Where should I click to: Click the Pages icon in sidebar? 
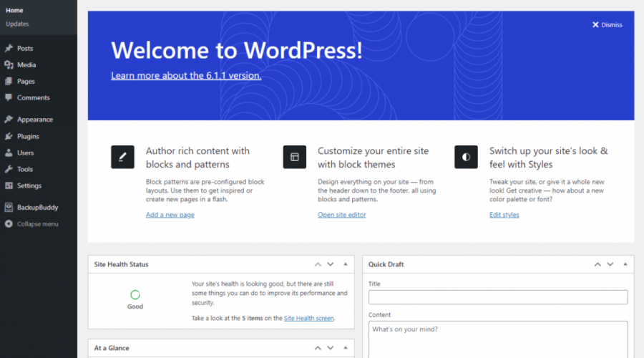click(9, 81)
